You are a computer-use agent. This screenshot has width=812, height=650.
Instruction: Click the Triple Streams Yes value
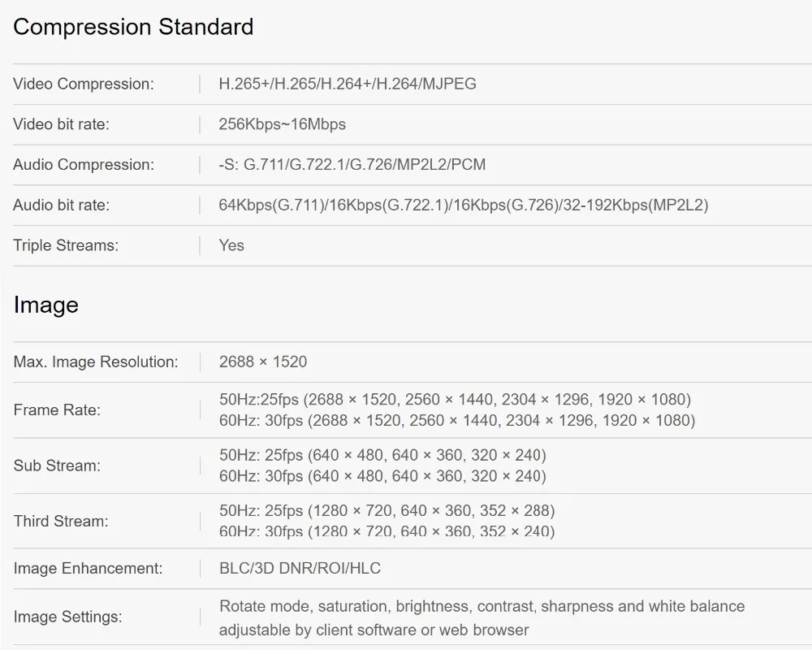[231, 245]
